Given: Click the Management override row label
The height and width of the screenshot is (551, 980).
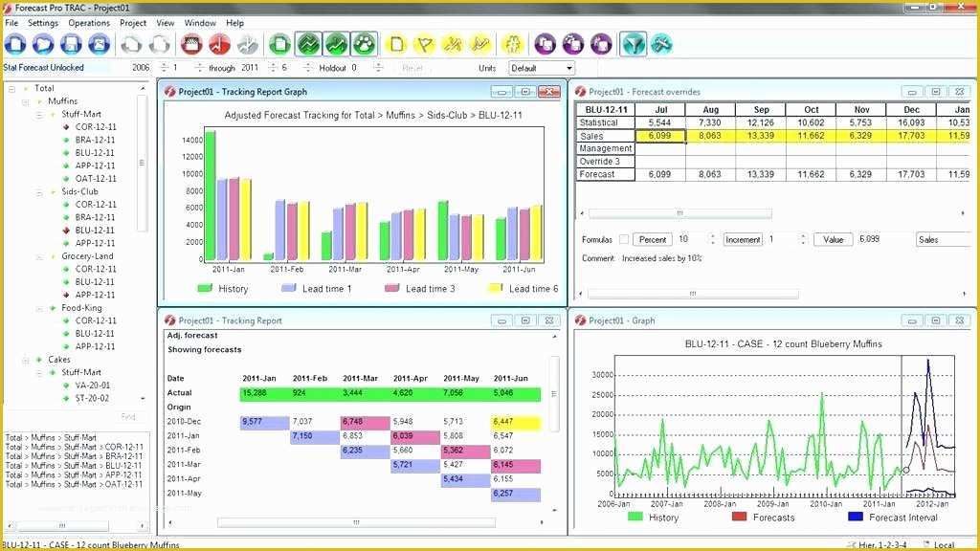Looking at the screenshot, I should coord(605,148).
